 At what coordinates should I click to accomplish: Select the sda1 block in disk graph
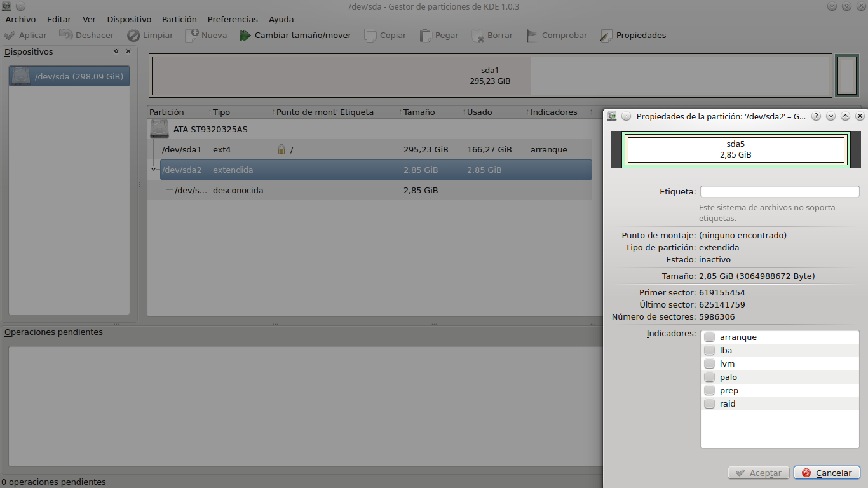[x=491, y=76]
